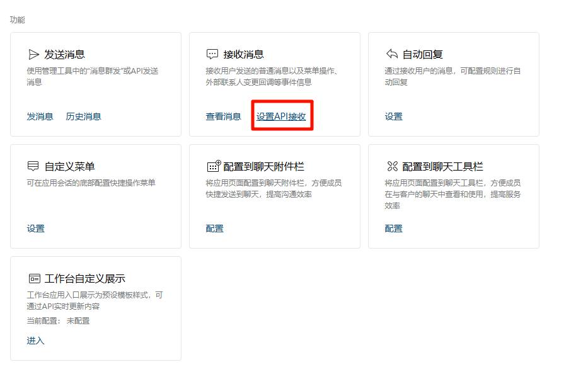
Task: Click the tools icon beside 配置到聊天工具栏
Action: click(x=392, y=166)
